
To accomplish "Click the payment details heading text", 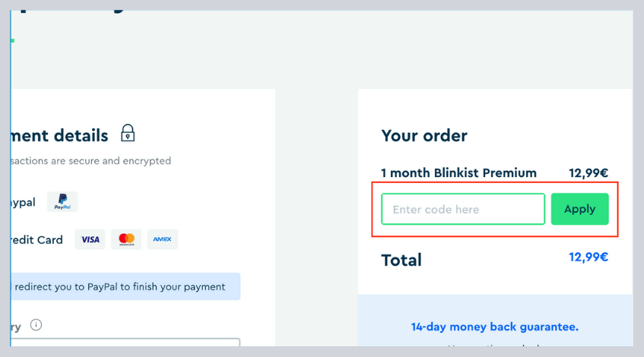I will pyautogui.click(x=59, y=136).
